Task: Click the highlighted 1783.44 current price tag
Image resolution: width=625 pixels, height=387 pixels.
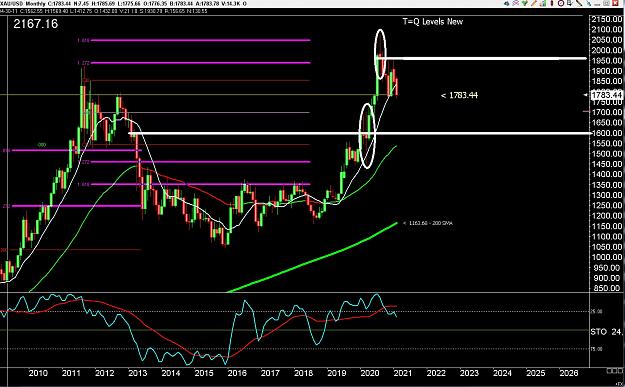Action: click(x=606, y=95)
